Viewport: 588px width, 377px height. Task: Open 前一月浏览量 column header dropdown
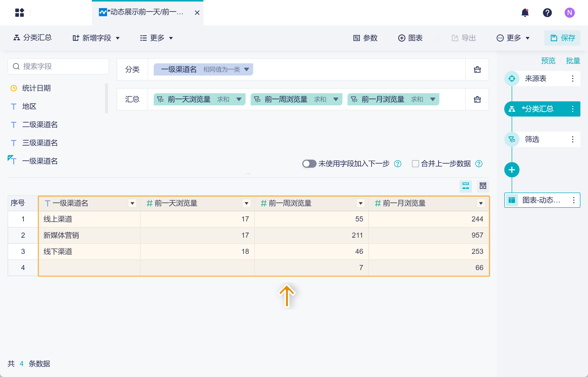click(x=481, y=203)
